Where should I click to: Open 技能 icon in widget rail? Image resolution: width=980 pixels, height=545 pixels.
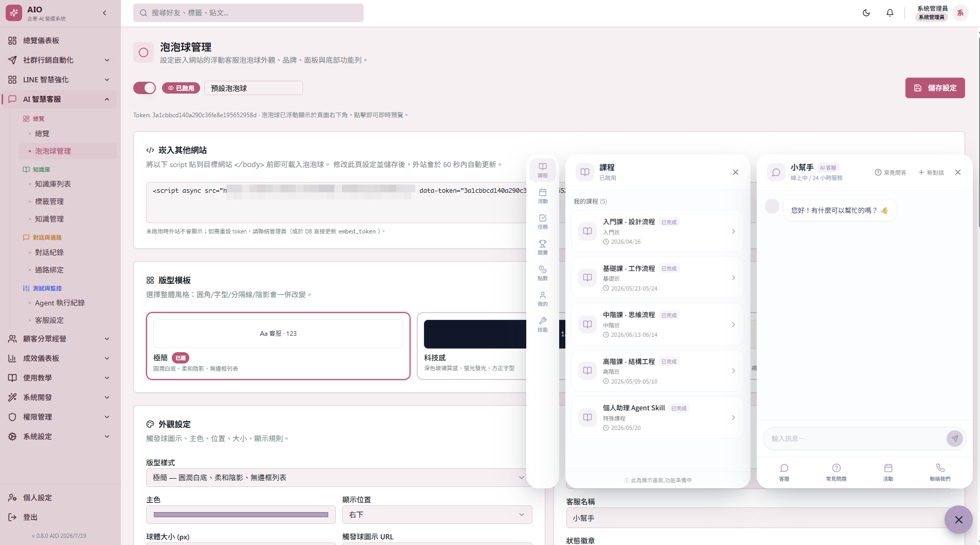coord(543,324)
